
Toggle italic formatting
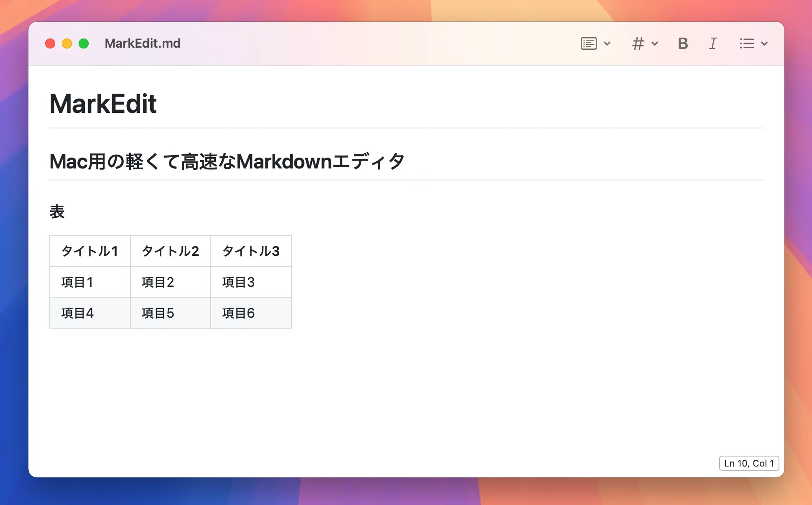(x=713, y=43)
